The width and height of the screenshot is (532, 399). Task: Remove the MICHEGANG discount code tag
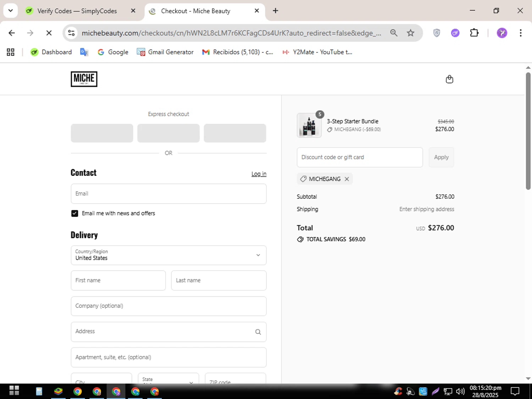coord(347,179)
